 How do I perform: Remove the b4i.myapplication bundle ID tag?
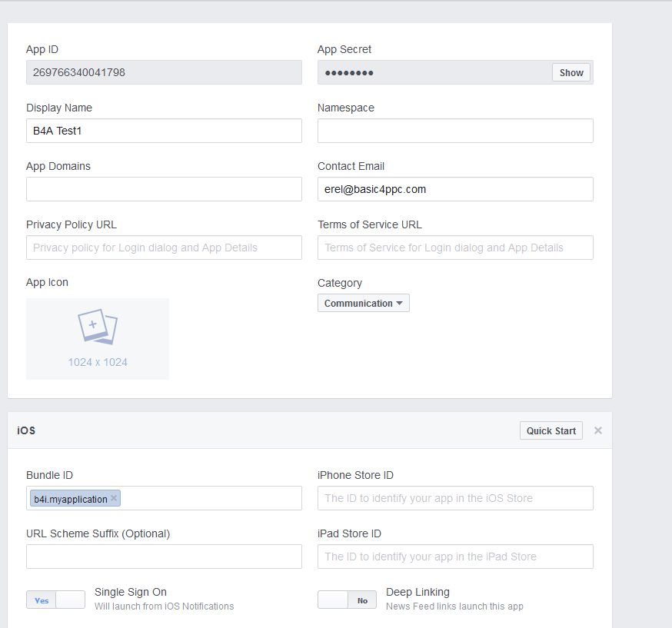(x=114, y=498)
